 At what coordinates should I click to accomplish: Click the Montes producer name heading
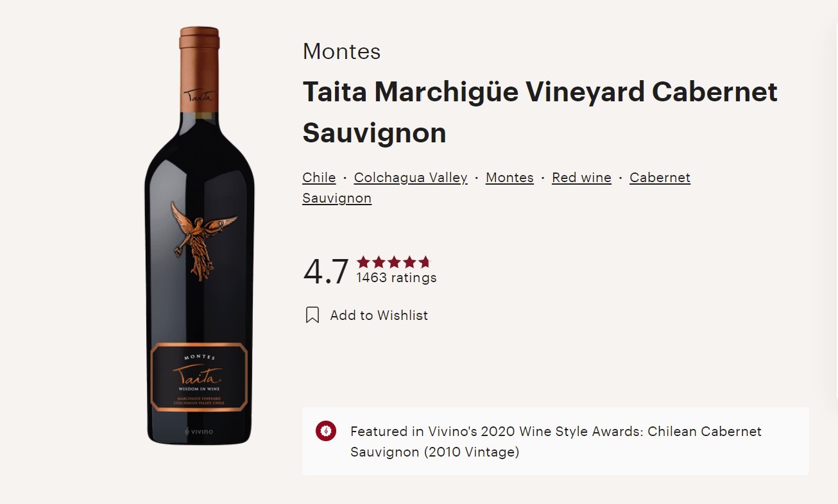coord(341,51)
